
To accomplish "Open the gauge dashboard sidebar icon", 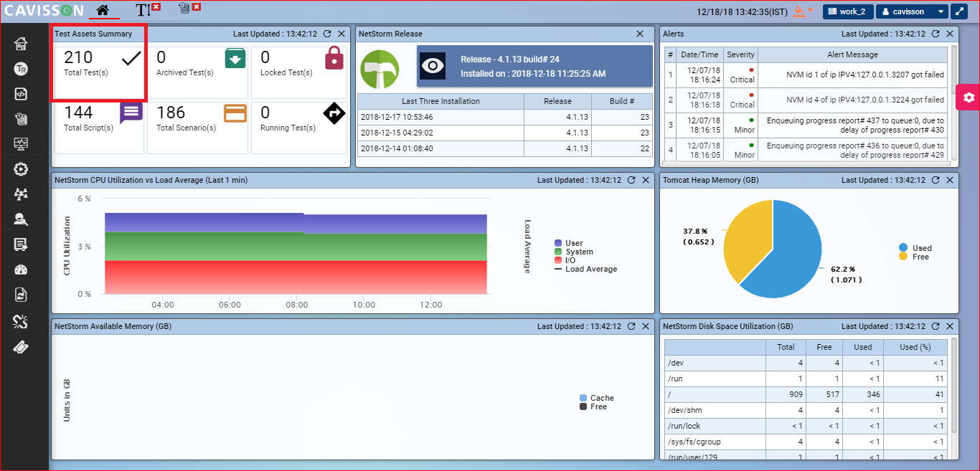I will [x=21, y=270].
